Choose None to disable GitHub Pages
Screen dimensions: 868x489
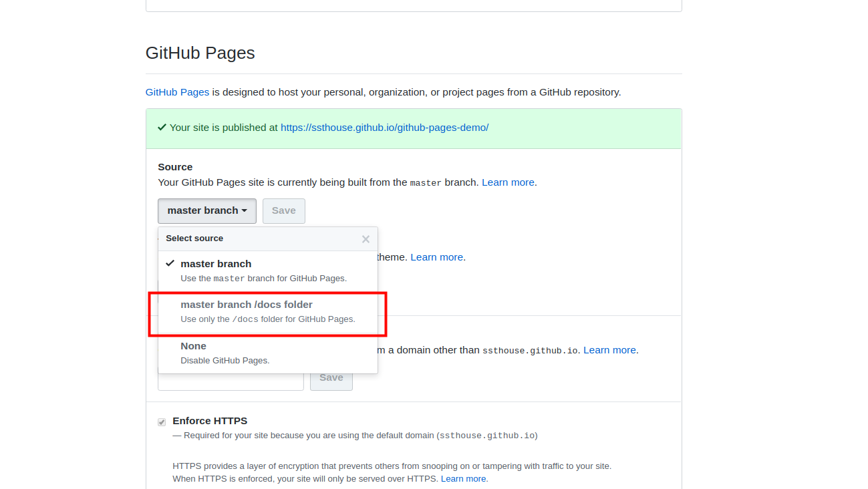[x=193, y=345]
